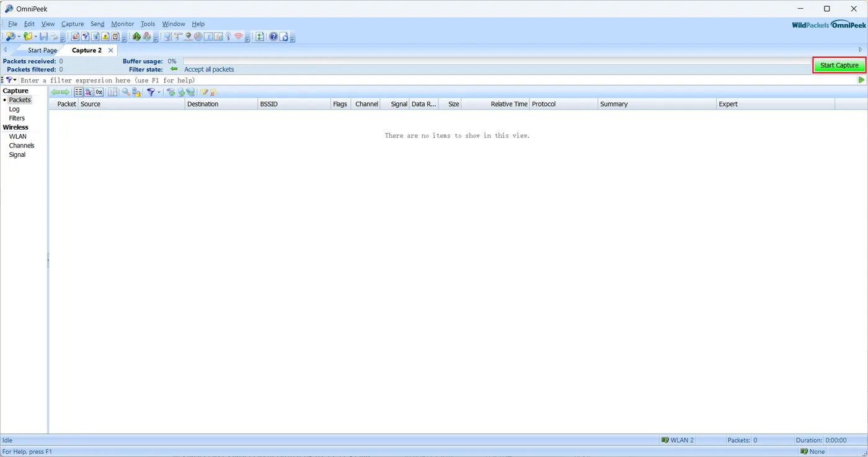Screen dimensions: 868x457
Task: Select Packets in the Capture sidebar
Action: (20, 100)
